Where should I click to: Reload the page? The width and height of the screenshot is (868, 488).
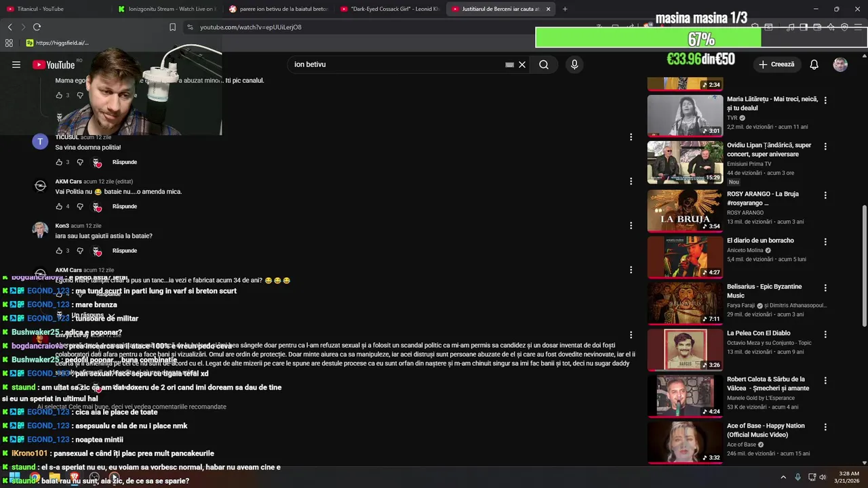pyautogui.click(x=37, y=27)
